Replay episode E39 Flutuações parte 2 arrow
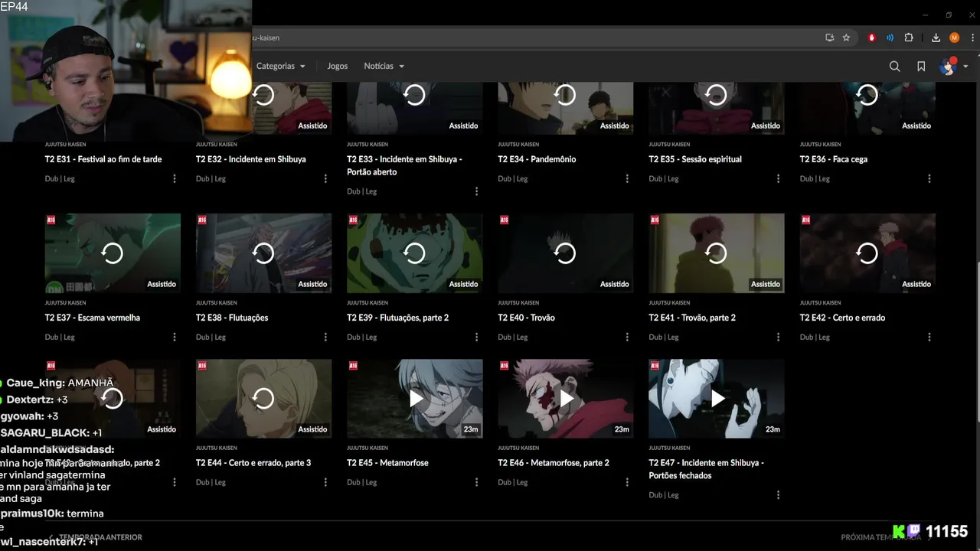Viewport: 980px width, 551px height. tap(414, 253)
